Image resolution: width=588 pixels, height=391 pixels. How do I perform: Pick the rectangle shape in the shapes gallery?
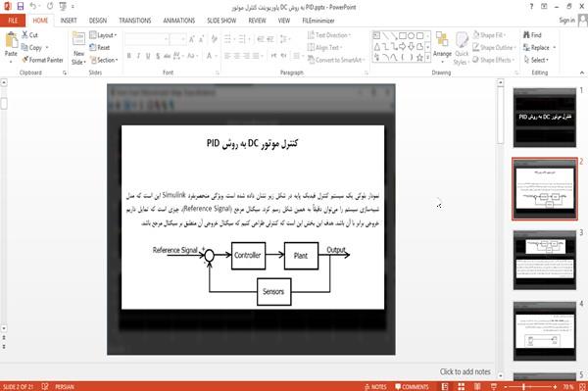tap(403, 35)
